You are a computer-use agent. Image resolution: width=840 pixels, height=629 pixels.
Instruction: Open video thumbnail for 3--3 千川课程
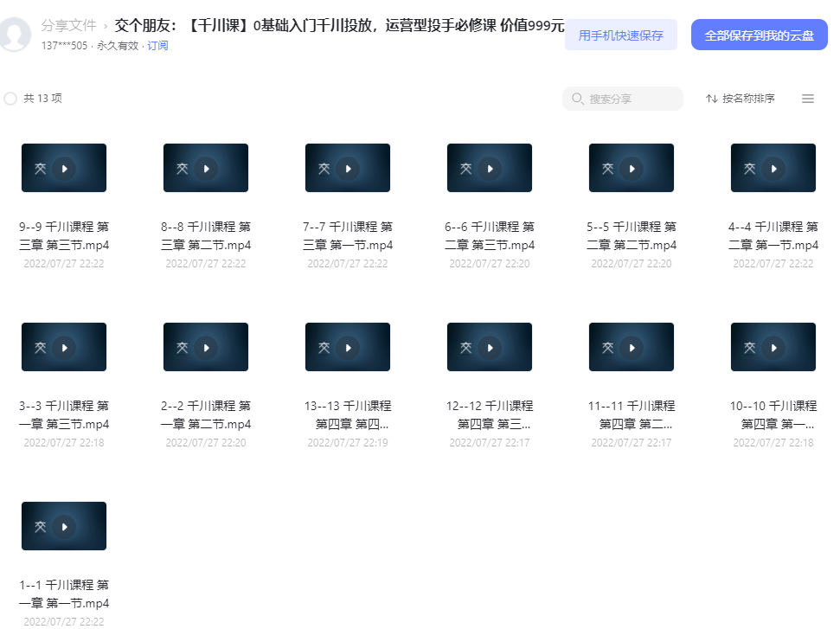[x=64, y=347]
